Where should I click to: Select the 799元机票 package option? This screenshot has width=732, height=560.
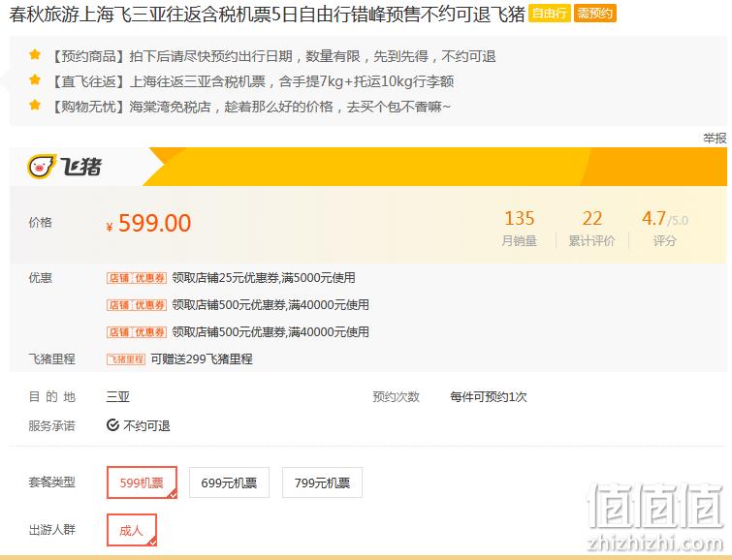pos(322,482)
